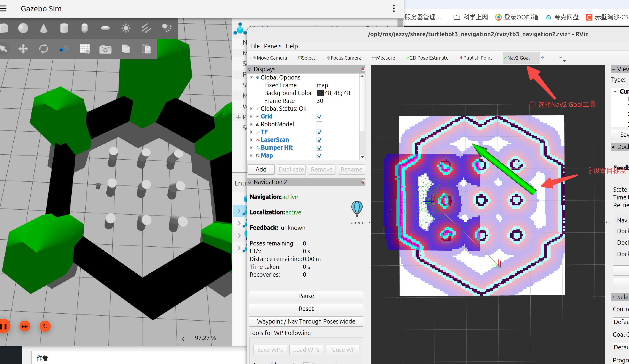Activate the rotate mode tool
Screen dimensions: 629x364
(x=44, y=49)
